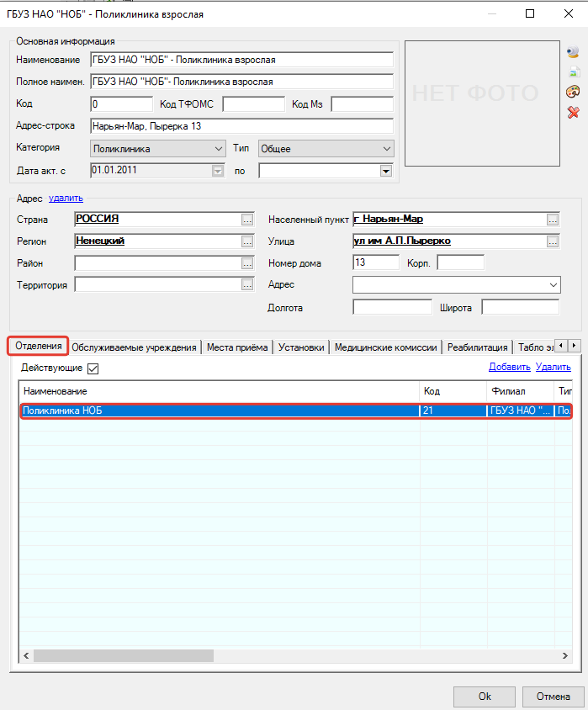
Task: Open the Дата акт. с date picker
Action: pos(218,171)
